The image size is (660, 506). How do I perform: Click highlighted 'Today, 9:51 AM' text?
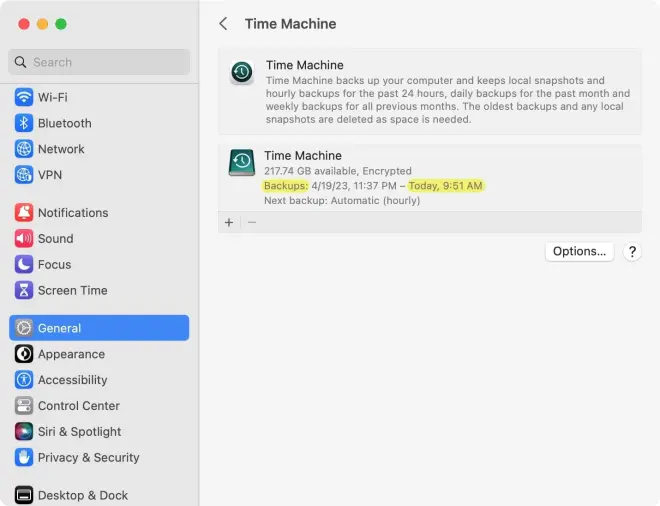pos(446,186)
